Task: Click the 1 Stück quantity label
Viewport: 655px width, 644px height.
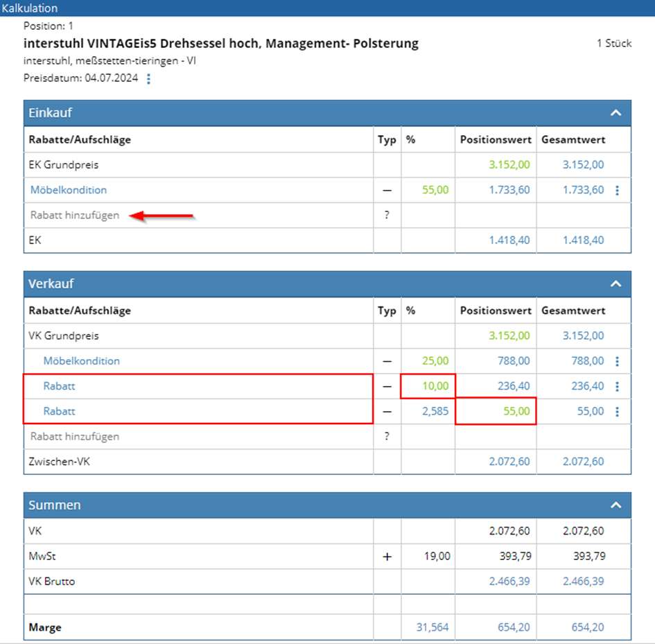Action: tap(614, 44)
